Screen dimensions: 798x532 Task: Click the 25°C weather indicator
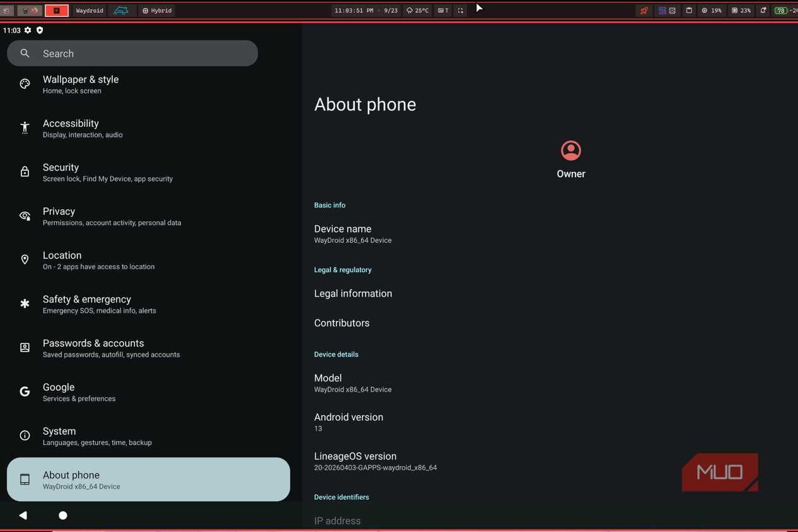(x=418, y=11)
